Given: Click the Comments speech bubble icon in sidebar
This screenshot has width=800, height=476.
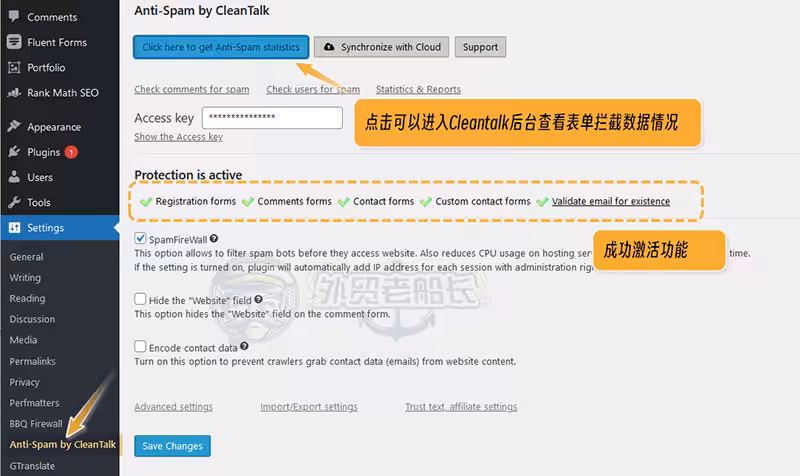Looking at the screenshot, I should pos(14,16).
